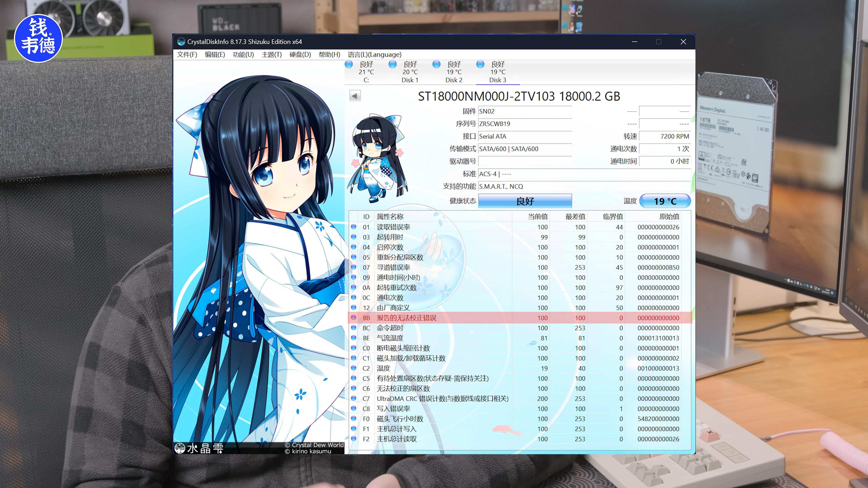Screen dimensions: 868x488
Task: Click the serial number ZR5CWB19 field
Action: point(524,124)
